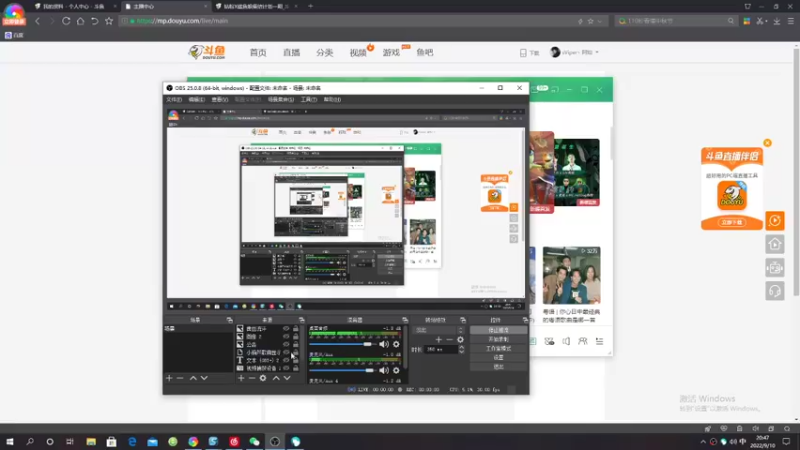Open OBS 帮助(H) menu
This screenshot has width=800, height=450.
(x=332, y=99)
